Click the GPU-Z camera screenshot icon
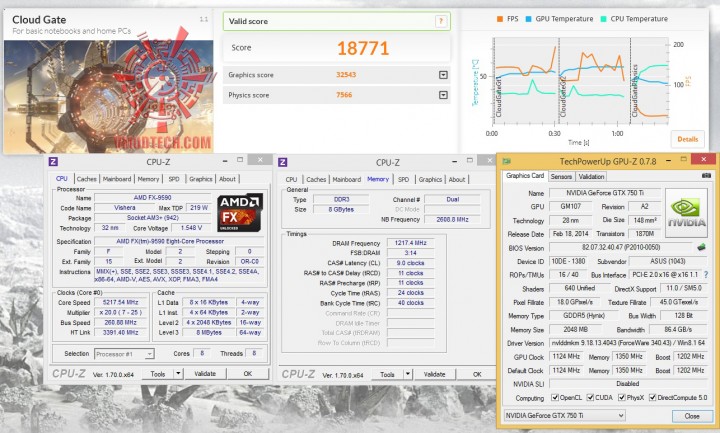 706,175
